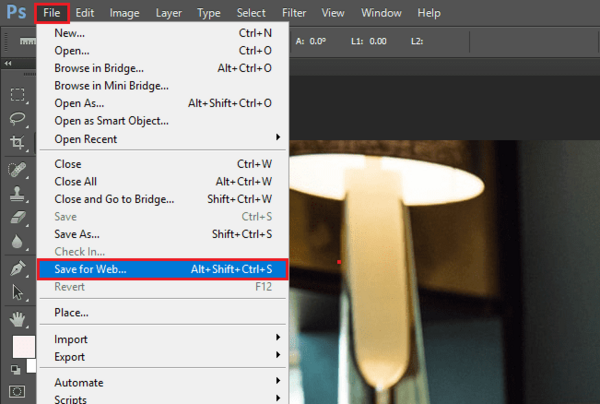Screen dimensions: 600x404
Task: Expand the Automate submenu
Action: (x=163, y=383)
